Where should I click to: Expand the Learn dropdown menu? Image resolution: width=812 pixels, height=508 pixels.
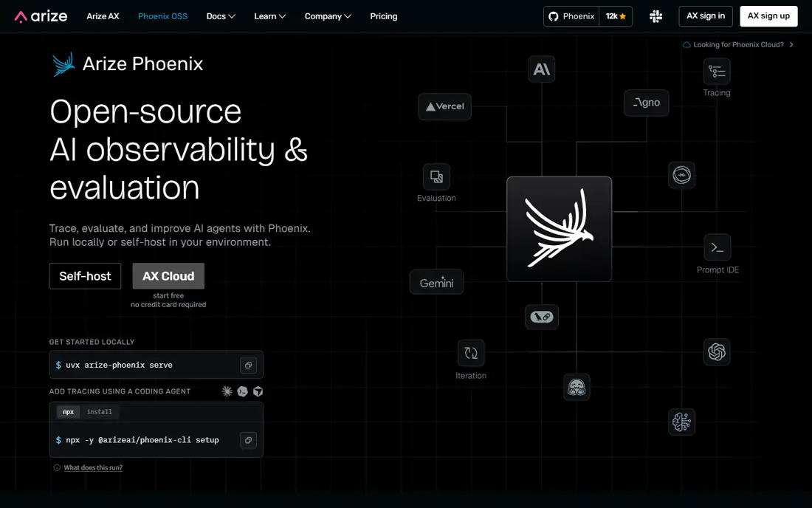coord(269,16)
